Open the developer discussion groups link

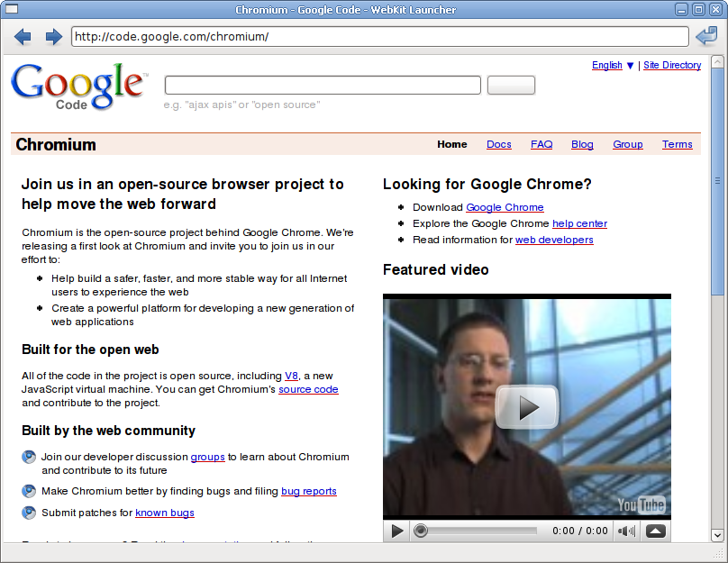(207, 457)
